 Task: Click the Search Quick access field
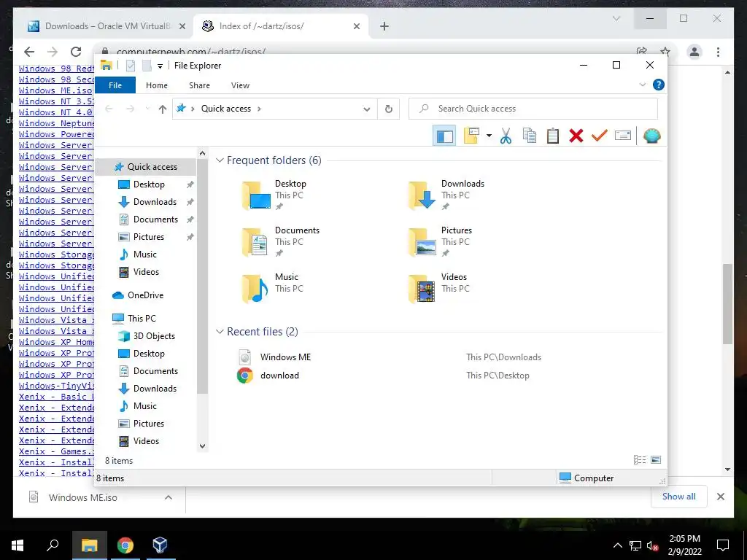click(x=533, y=109)
